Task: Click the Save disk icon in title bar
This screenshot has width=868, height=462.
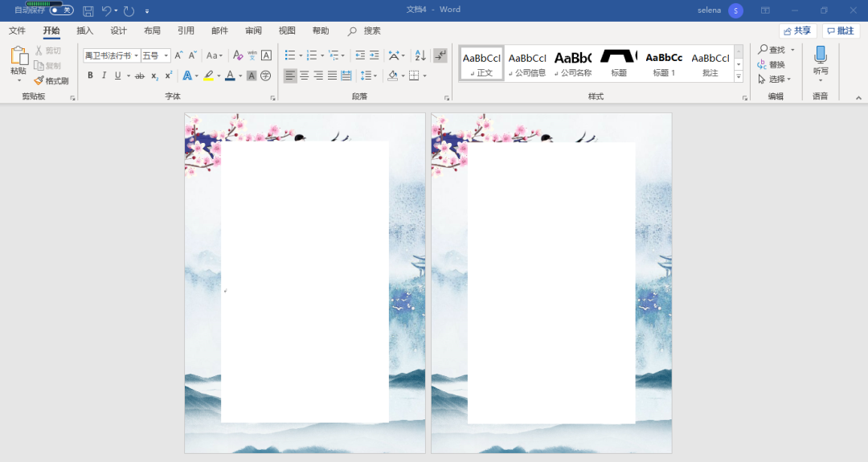Action: coord(88,10)
